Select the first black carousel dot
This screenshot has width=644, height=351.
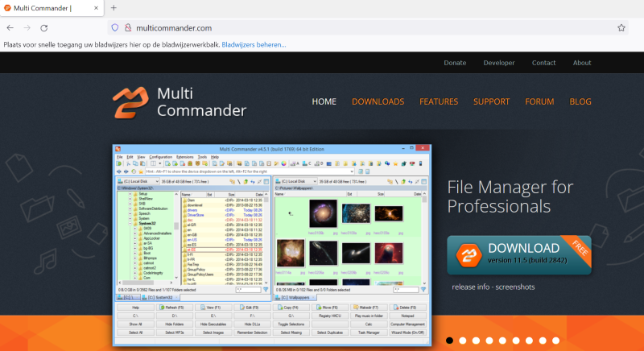coord(449,340)
